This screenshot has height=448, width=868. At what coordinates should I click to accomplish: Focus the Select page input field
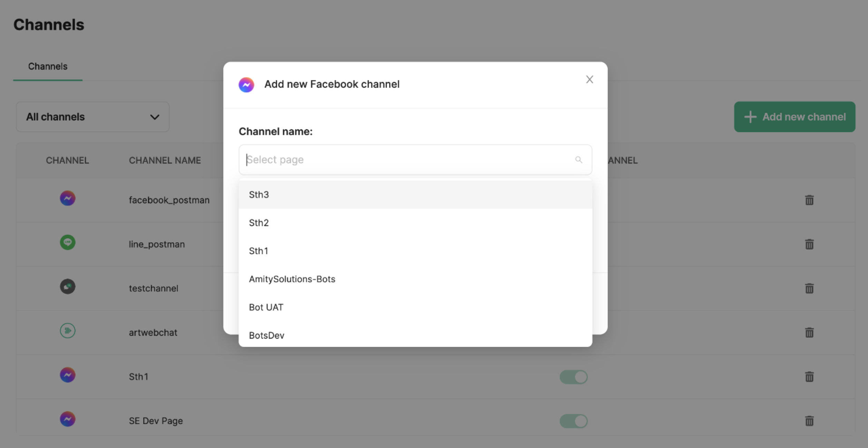pyautogui.click(x=407, y=160)
